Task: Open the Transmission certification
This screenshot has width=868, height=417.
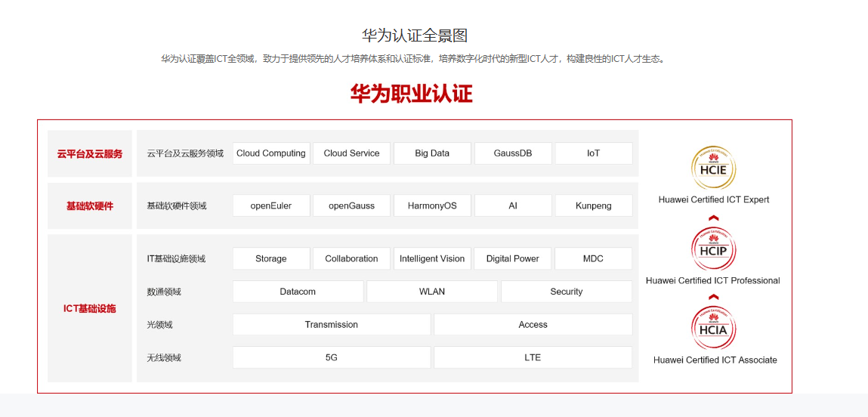Action: click(x=332, y=325)
